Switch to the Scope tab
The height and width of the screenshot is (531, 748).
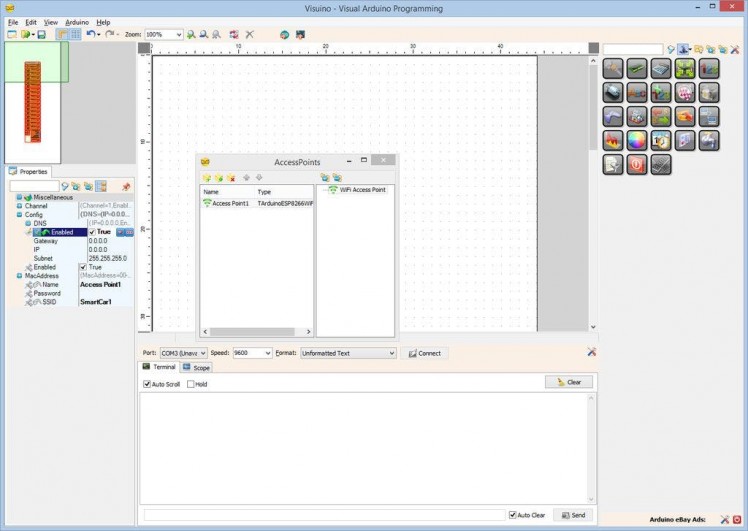point(196,368)
